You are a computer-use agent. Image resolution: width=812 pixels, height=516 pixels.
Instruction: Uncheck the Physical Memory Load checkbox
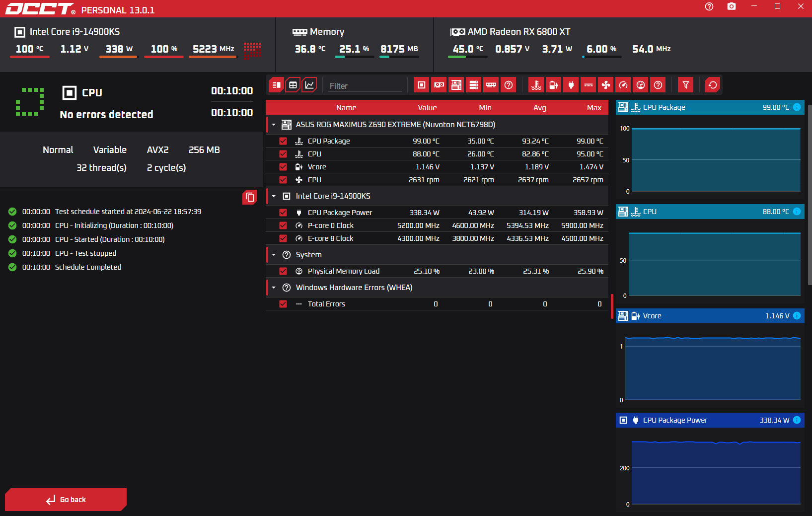tap(283, 271)
